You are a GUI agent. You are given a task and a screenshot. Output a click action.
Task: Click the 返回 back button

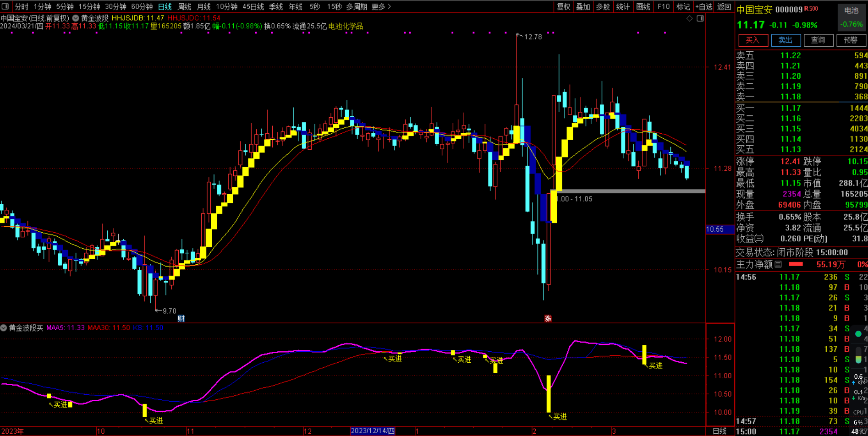pos(724,6)
